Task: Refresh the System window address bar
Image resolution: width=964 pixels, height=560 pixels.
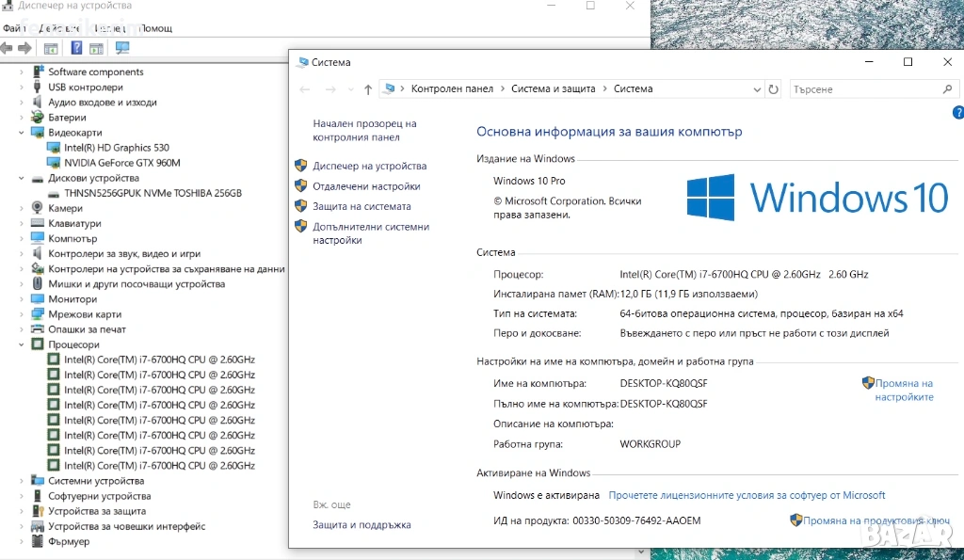Action: (x=774, y=89)
